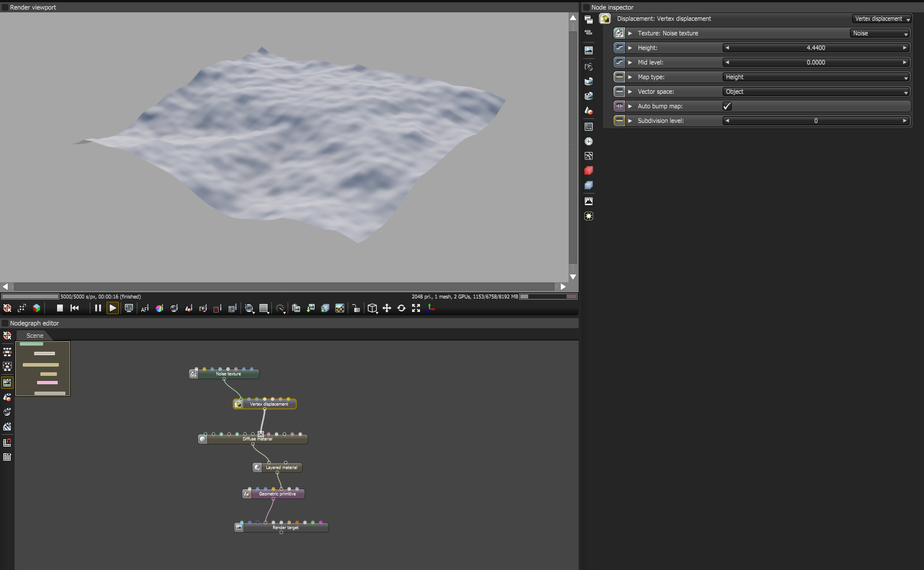Increase Height with the right arrow
924x570 pixels.
point(904,48)
